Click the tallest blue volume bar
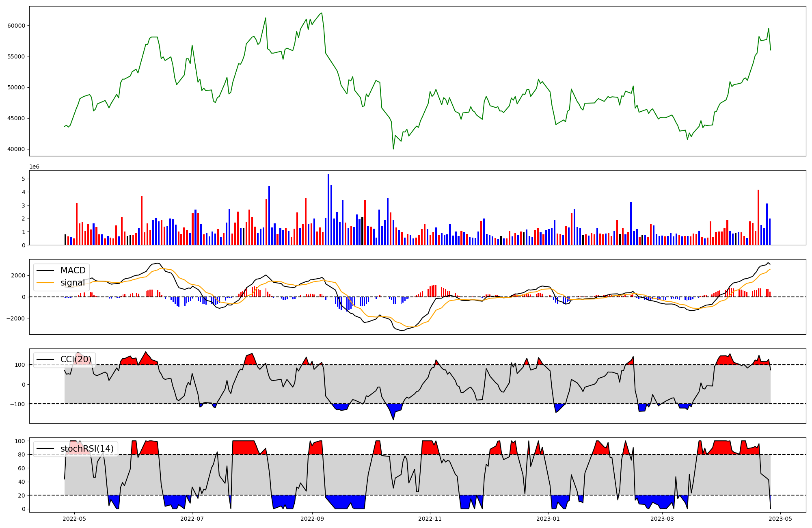Image resolution: width=812 pixels, height=528 pixels. (x=328, y=209)
